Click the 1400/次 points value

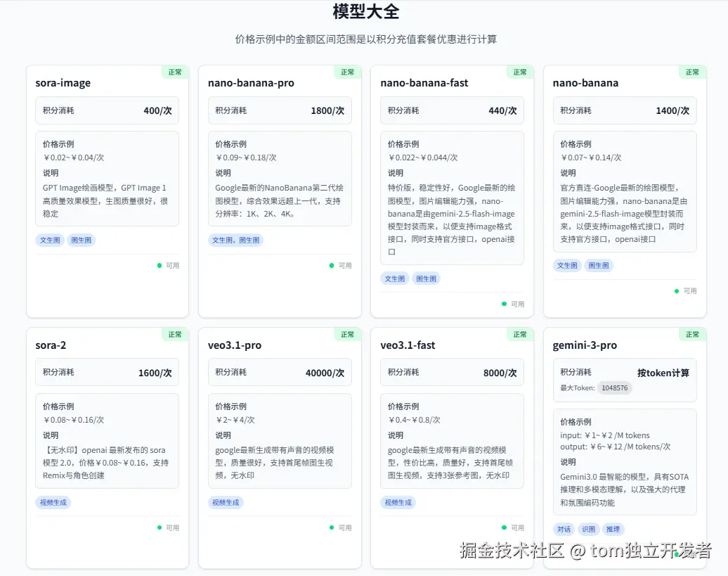672,110
